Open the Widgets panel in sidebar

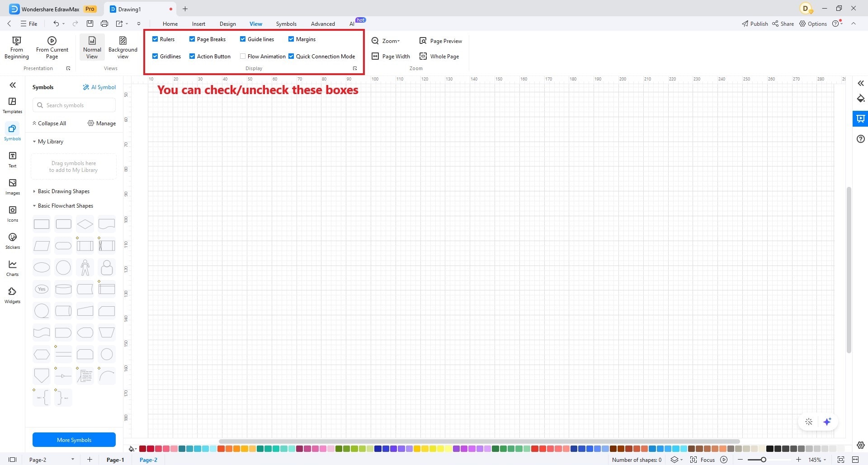[12, 295]
